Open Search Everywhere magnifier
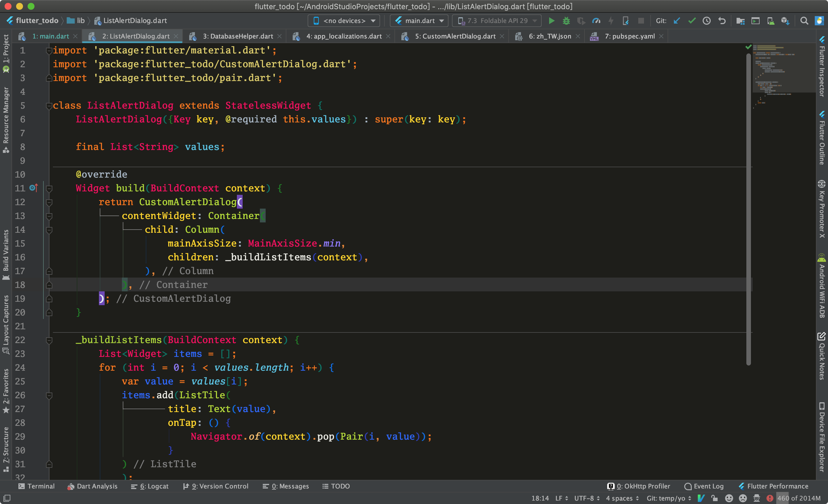828x504 pixels. pyautogui.click(x=804, y=20)
